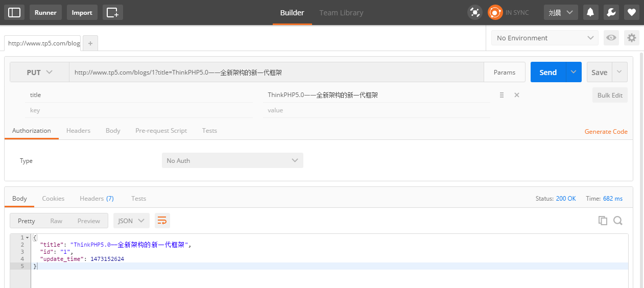
Task: Copy response body to clipboard icon
Action: point(603,221)
